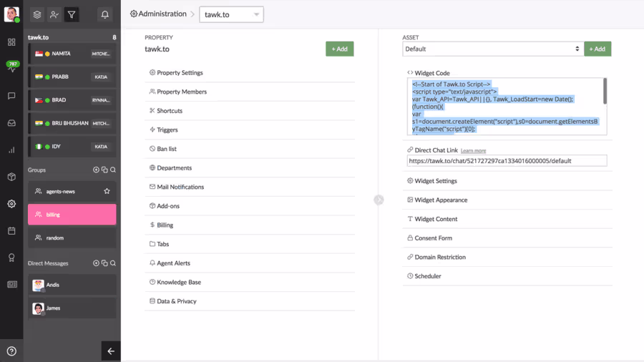Open the Default asset dropdown
Viewport: 644px width, 362px height.
coord(493,49)
